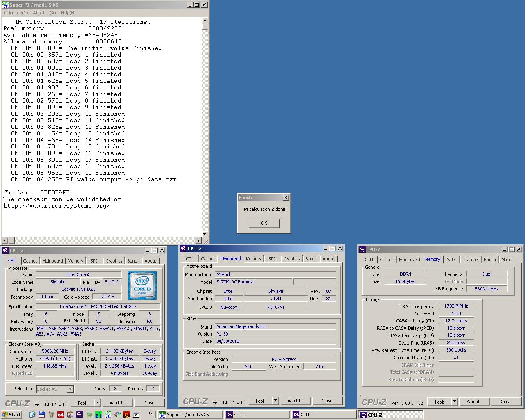Open the Socket #1 selection dropdown
The image size is (525, 420).
tap(55, 389)
